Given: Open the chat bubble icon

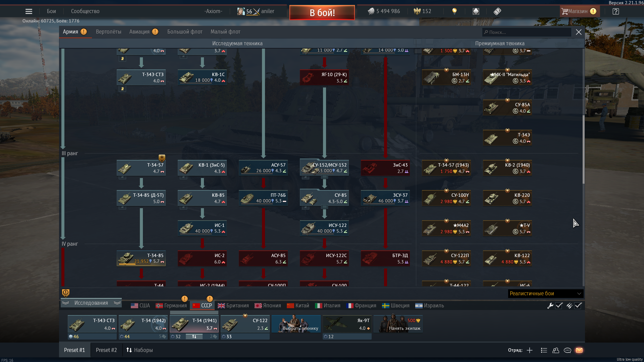Looking at the screenshot, I should pos(568,350).
